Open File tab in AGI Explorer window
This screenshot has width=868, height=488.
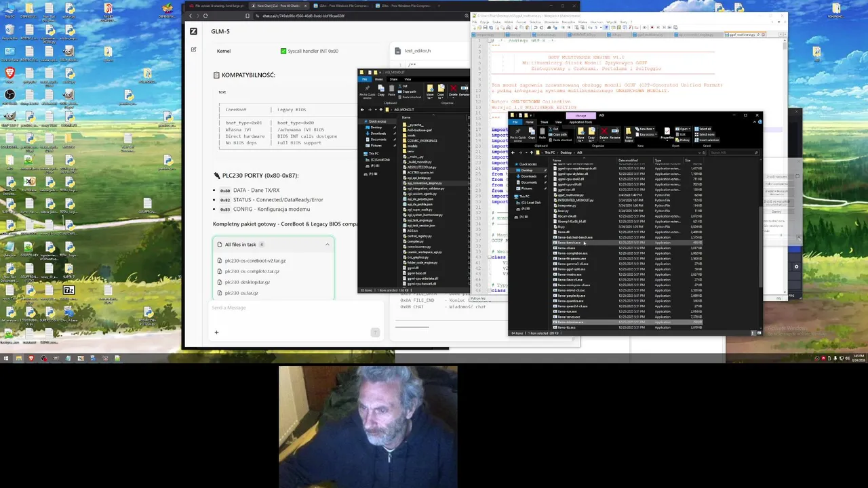click(x=515, y=122)
